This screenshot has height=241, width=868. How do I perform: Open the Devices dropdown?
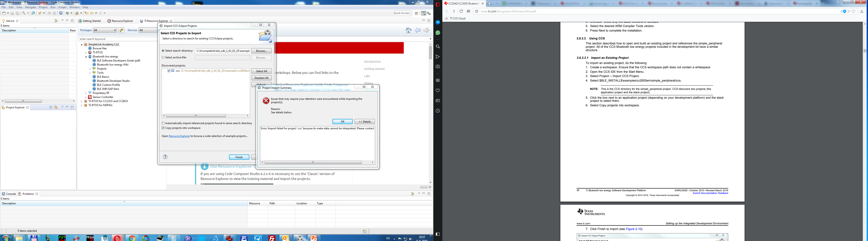pos(148,30)
